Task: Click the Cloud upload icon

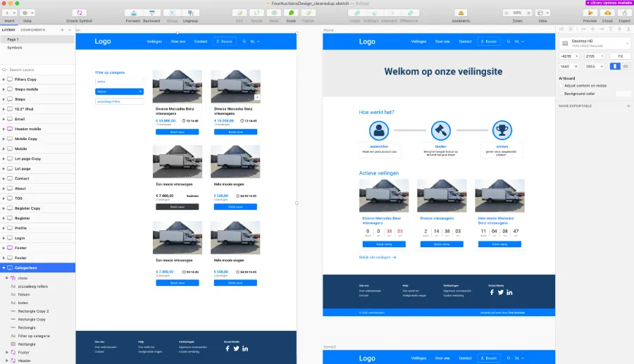Action: coord(607,13)
